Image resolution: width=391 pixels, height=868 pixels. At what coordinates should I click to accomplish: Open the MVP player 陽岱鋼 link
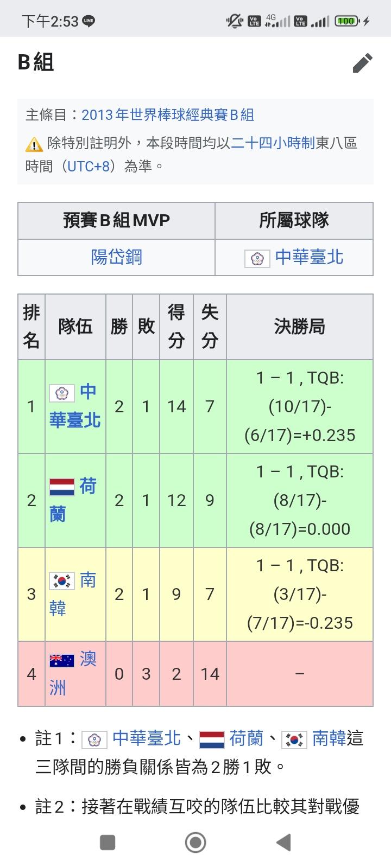click(116, 257)
